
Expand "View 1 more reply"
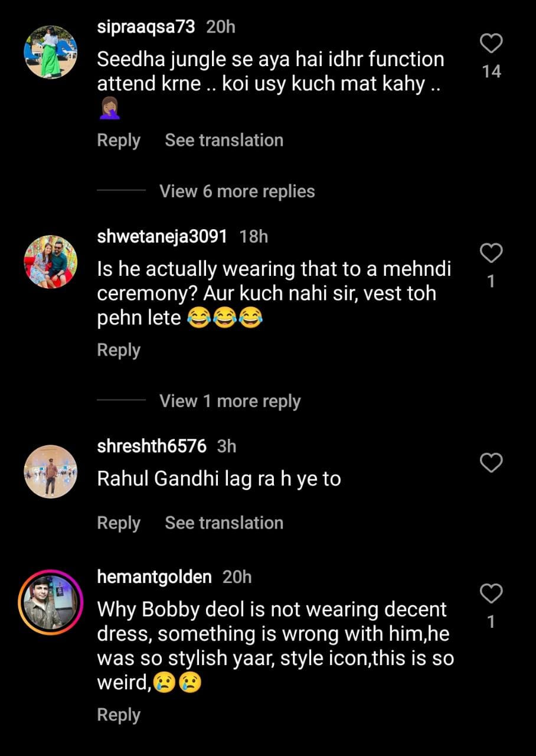[230, 402]
